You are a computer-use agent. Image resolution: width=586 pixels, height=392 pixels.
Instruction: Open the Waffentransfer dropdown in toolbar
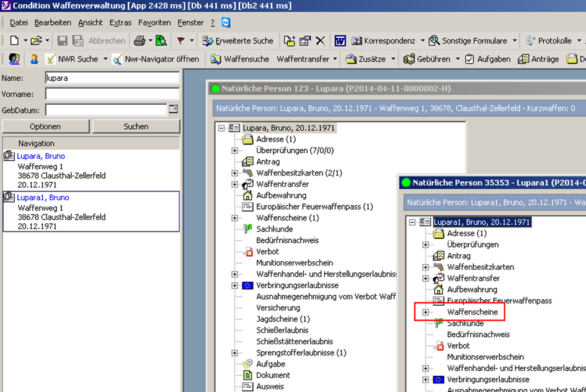(x=335, y=59)
